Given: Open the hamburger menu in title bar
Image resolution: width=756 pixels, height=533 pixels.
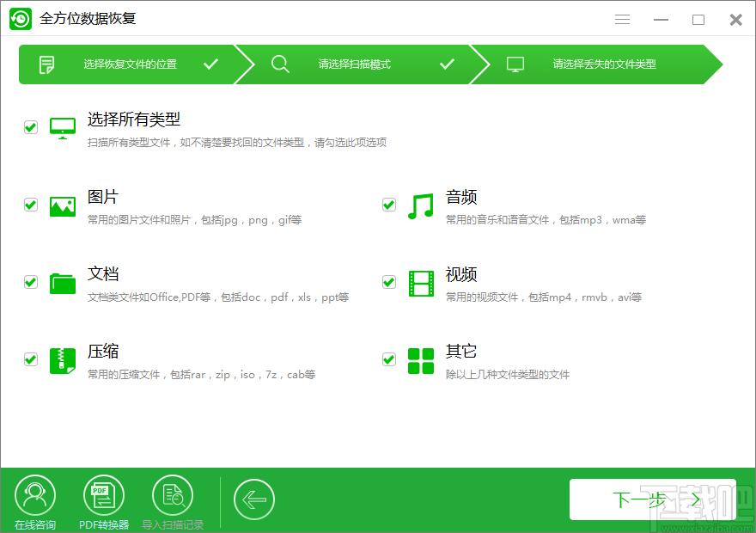Looking at the screenshot, I should tap(622, 19).
